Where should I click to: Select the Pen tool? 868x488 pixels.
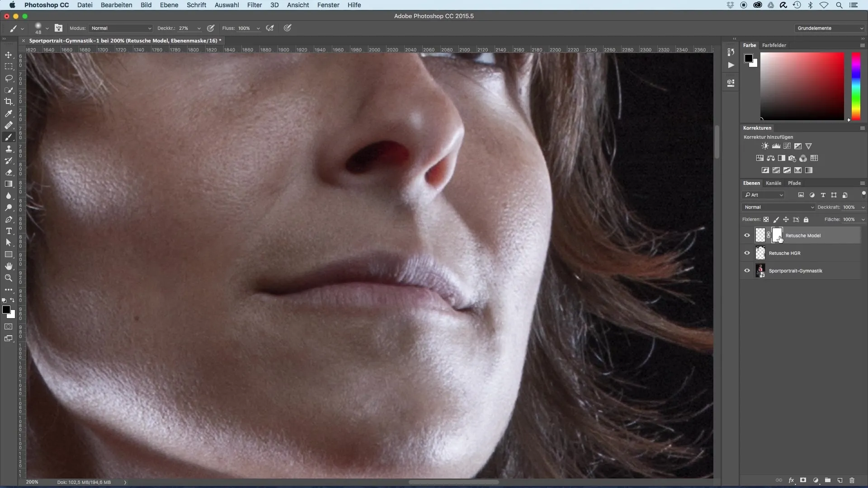click(x=9, y=219)
